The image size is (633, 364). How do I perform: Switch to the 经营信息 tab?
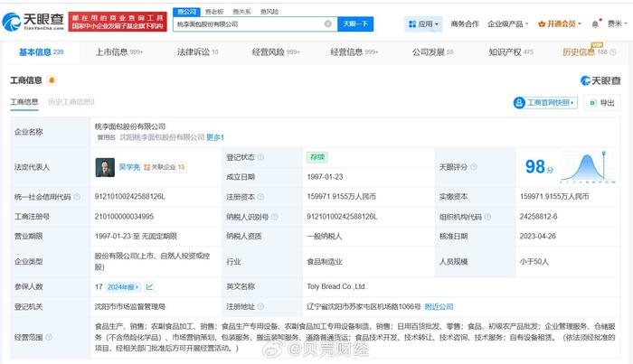click(x=354, y=52)
